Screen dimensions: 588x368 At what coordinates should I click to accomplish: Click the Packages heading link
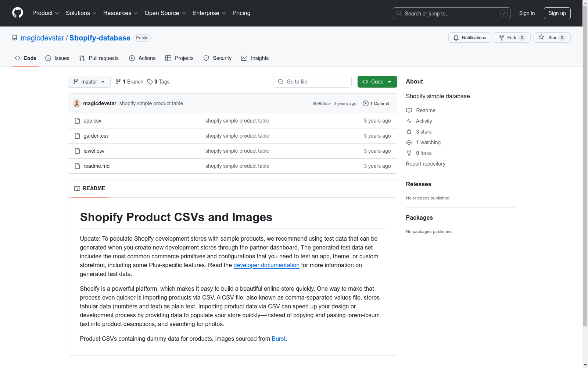[x=419, y=217]
